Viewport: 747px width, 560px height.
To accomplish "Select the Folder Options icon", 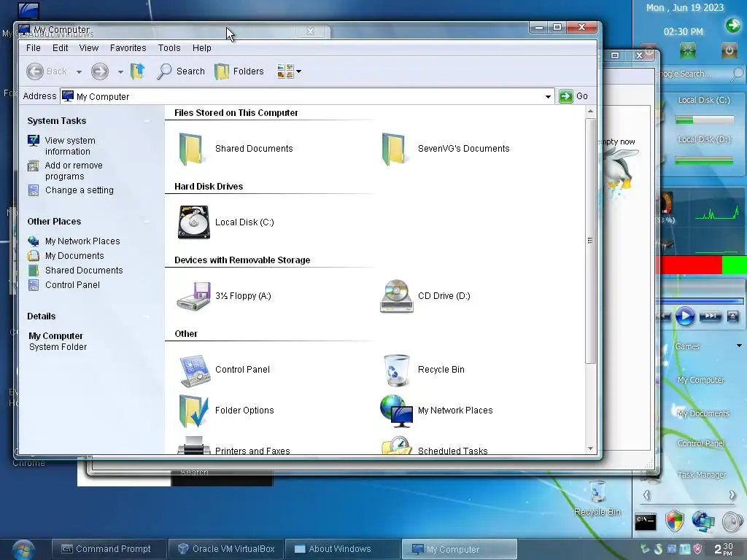I will (193, 411).
